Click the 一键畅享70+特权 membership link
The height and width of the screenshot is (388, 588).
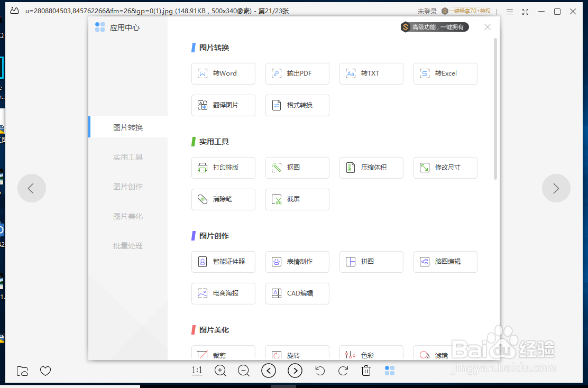tap(466, 11)
